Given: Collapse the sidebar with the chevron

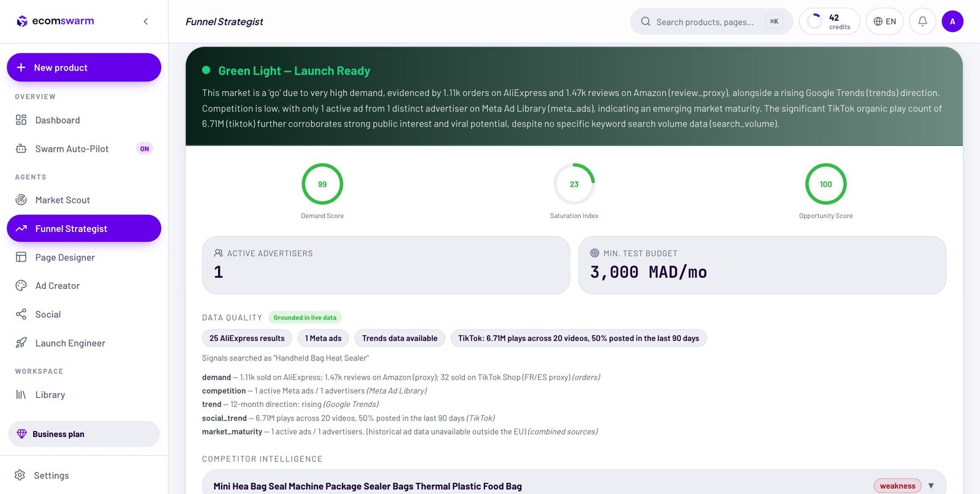Looking at the screenshot, I should 146,21.
